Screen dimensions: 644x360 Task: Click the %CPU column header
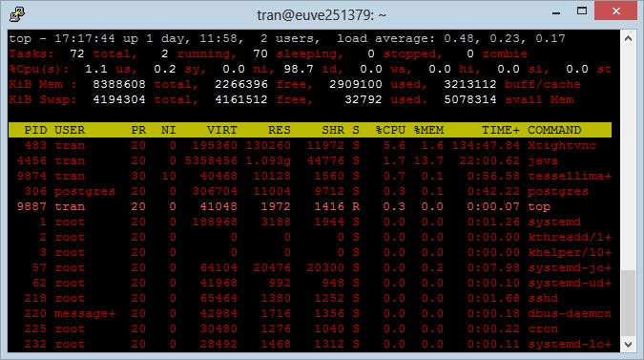tap(390, 130)
